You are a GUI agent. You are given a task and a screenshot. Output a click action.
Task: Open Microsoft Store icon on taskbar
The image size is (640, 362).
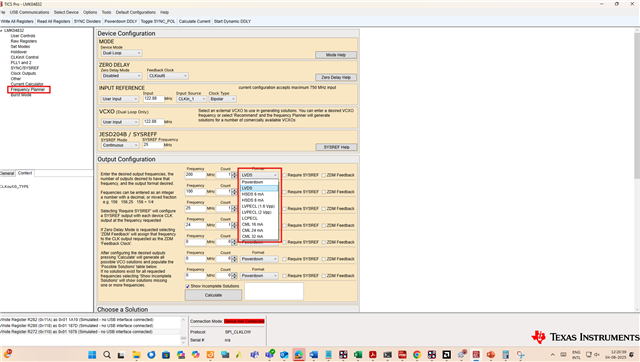[x=166, y=355]
